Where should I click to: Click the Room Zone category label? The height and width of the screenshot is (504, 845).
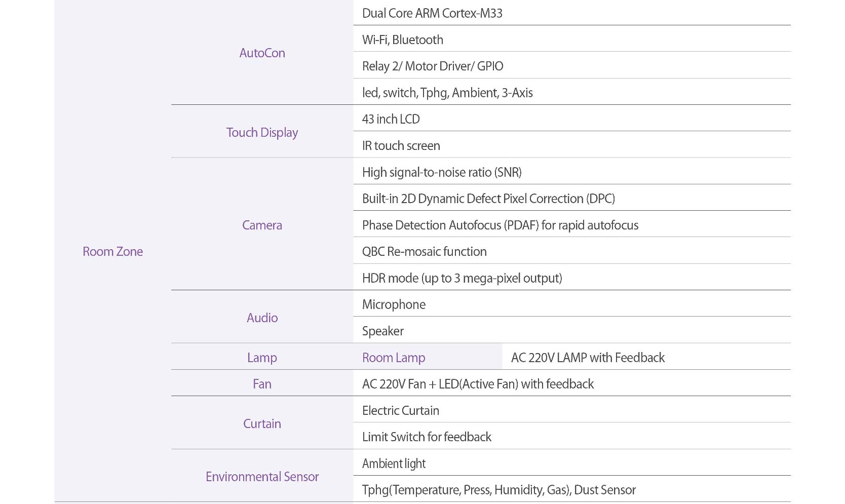pos(112,252)
